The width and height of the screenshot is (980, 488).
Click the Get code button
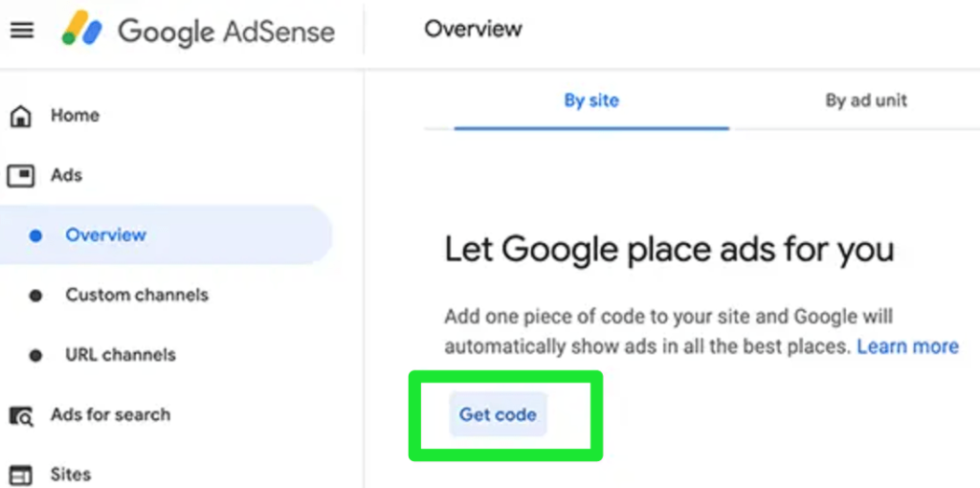pos(498,414)
